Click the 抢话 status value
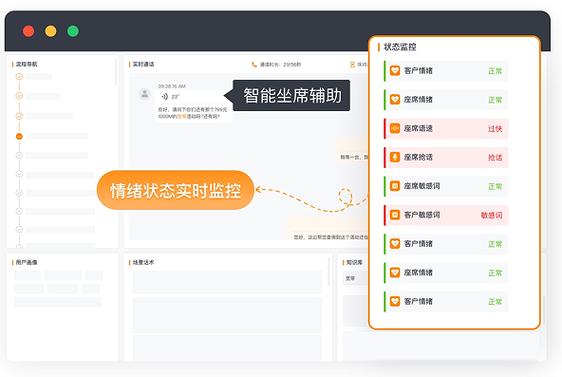562x377 pixels. click(x=495, y=157)
